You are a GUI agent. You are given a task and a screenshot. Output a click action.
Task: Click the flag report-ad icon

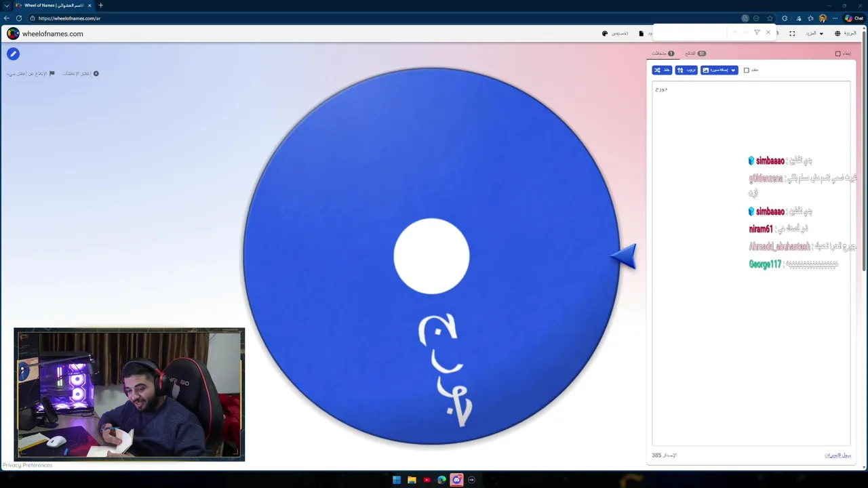52,73
